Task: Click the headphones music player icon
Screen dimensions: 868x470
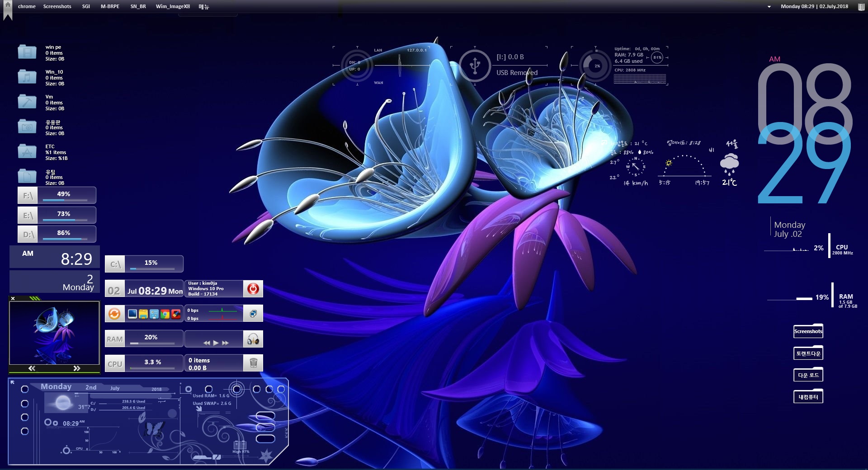Action: [253, 339]
